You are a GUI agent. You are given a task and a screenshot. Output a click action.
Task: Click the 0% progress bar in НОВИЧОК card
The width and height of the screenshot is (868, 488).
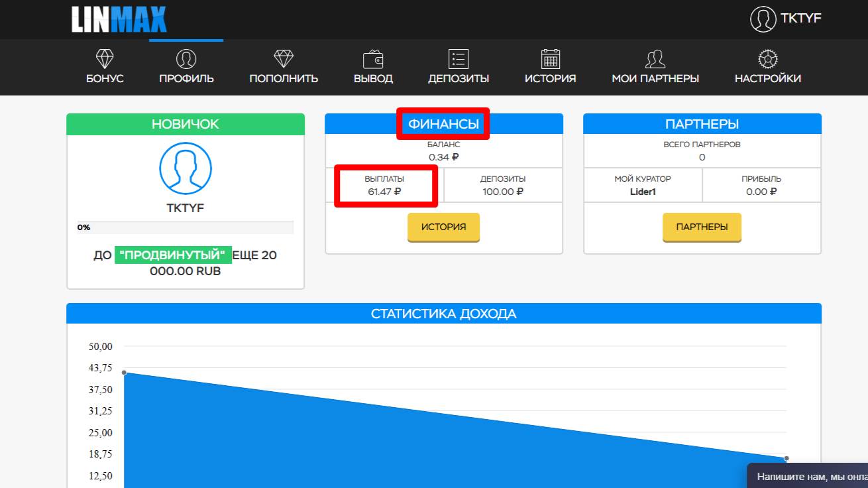click(186, 227)
